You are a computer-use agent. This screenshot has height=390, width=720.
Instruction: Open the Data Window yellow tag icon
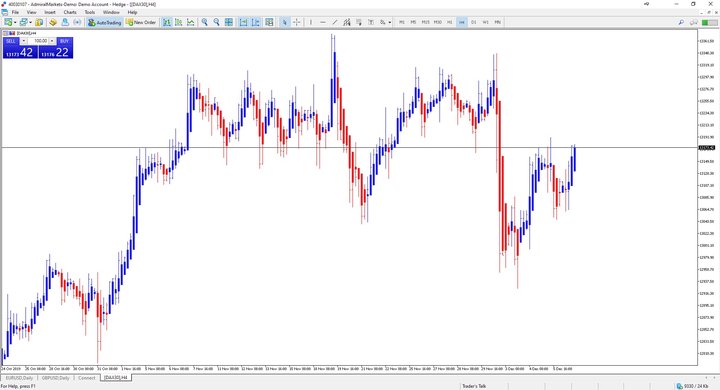tap(53, 22)
